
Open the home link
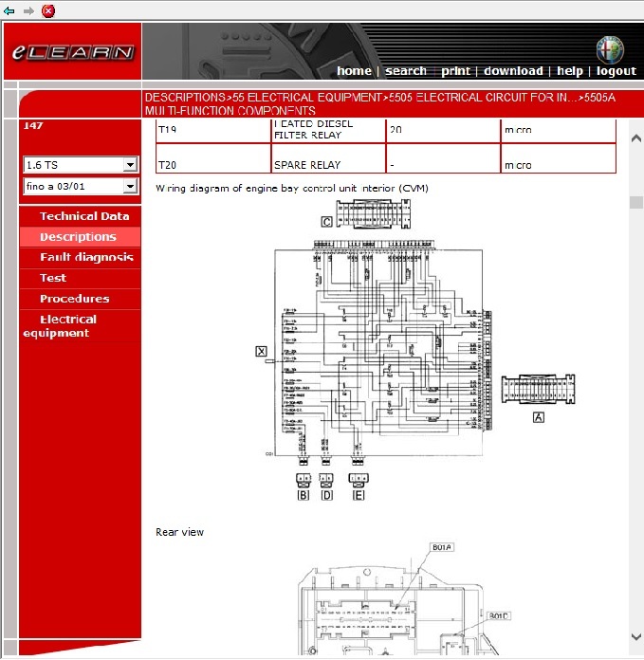354,71
